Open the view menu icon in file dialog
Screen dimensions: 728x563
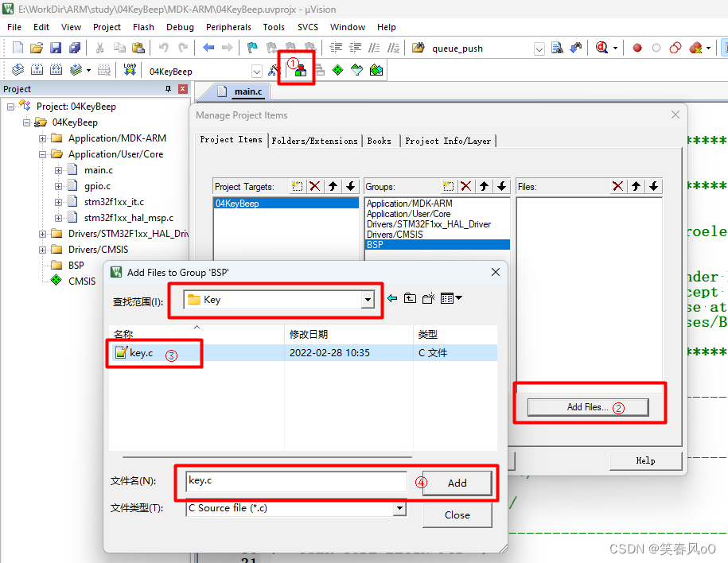pos(451,298)
